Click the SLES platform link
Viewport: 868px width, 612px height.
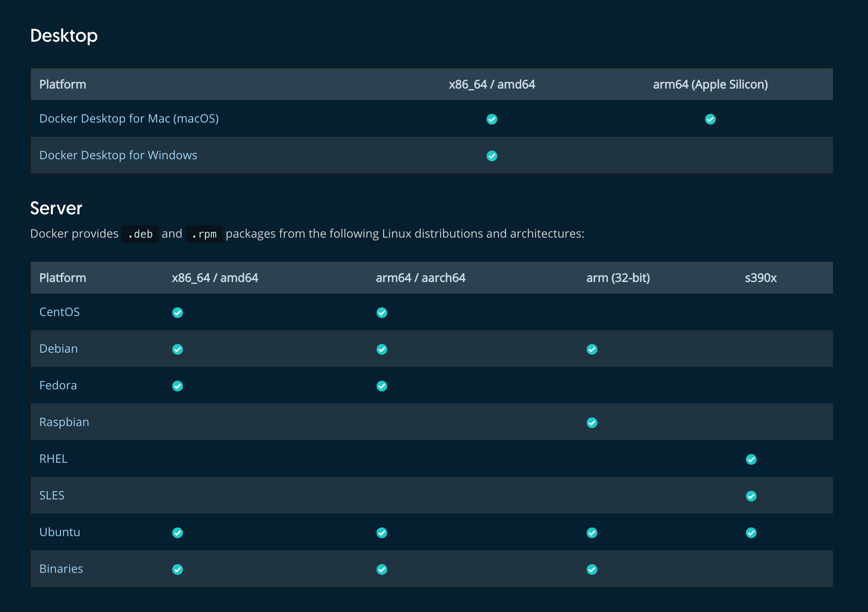(52, 495)
